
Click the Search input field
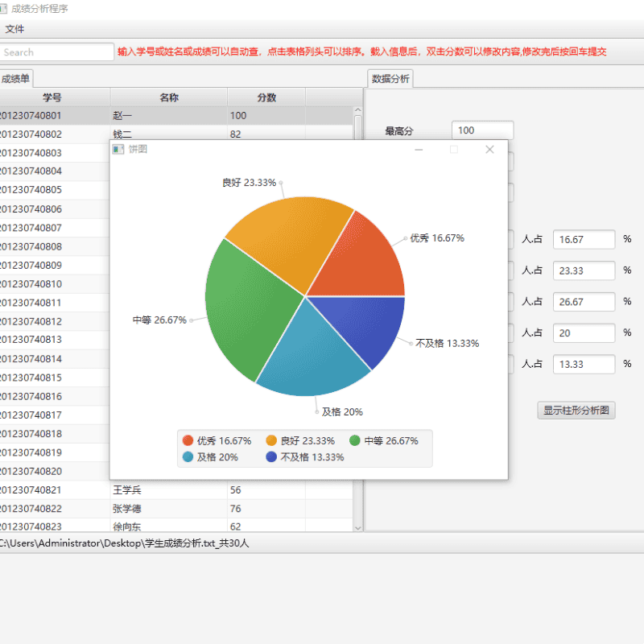(56, 52)
